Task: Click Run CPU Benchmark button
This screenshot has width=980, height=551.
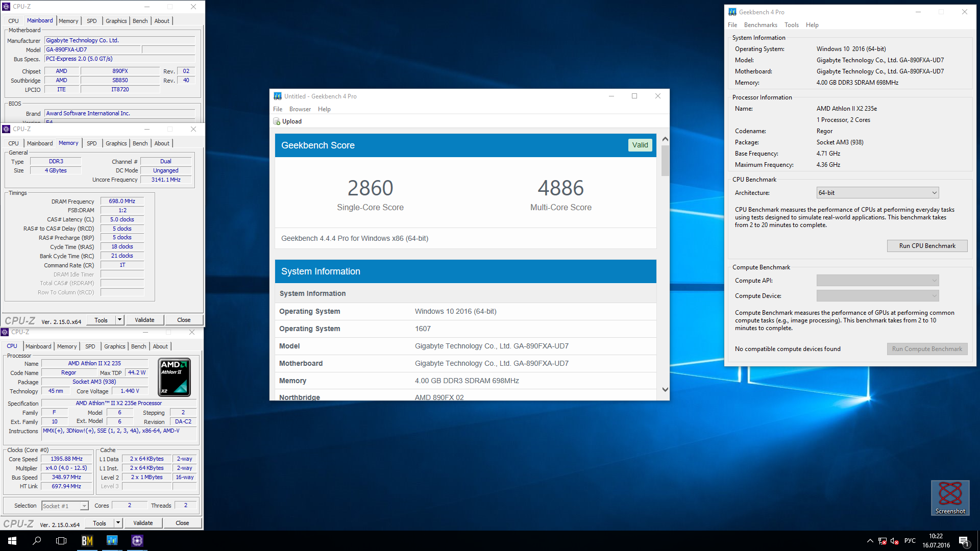Action: tap(927, 246)
